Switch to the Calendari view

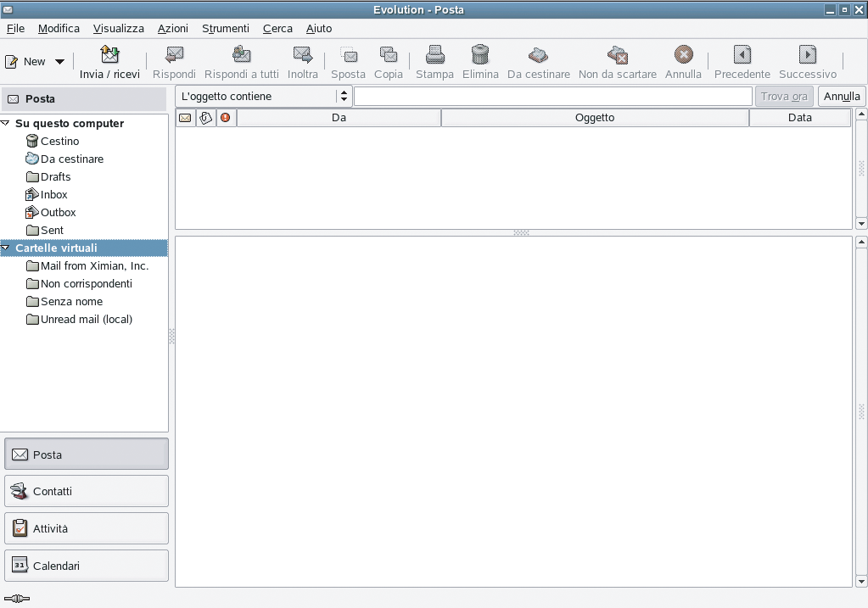87,566
